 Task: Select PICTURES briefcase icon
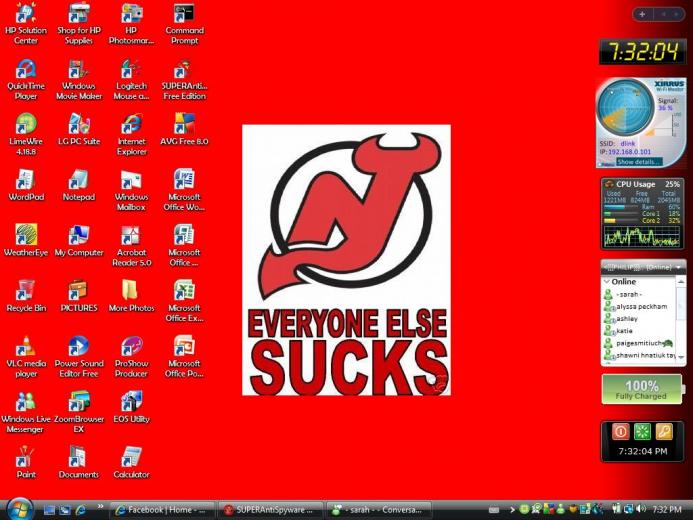[79, 296]
